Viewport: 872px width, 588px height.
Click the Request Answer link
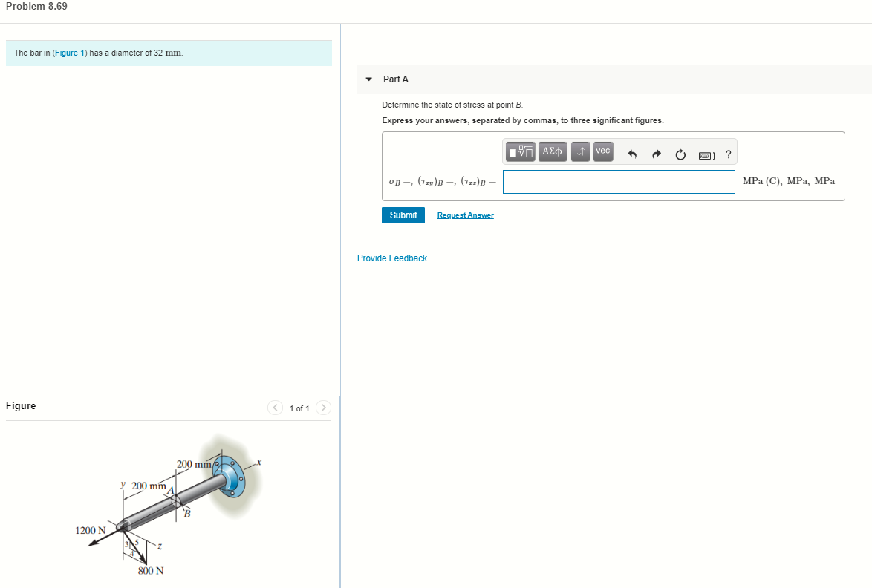(466, 215)
